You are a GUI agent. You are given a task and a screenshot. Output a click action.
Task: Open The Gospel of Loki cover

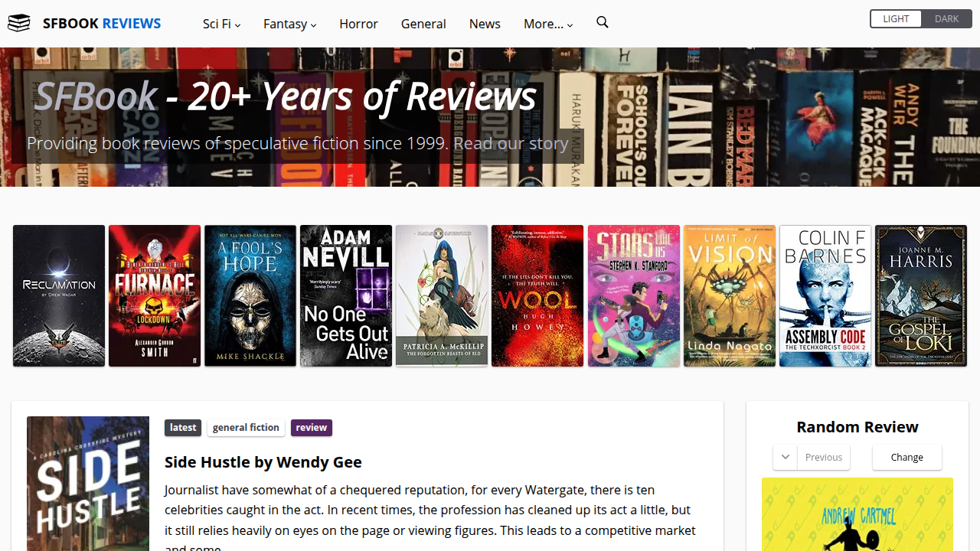[921, 295]
